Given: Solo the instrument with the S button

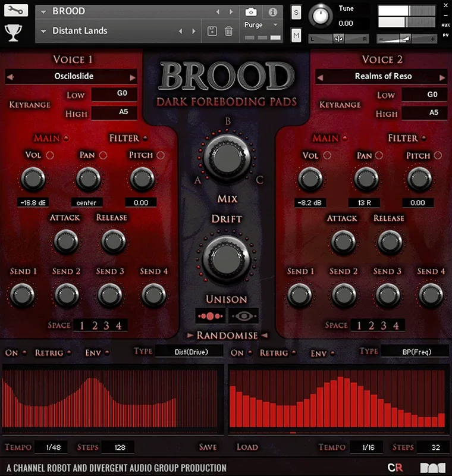Looking at the screenshot, I should point(296,12).
